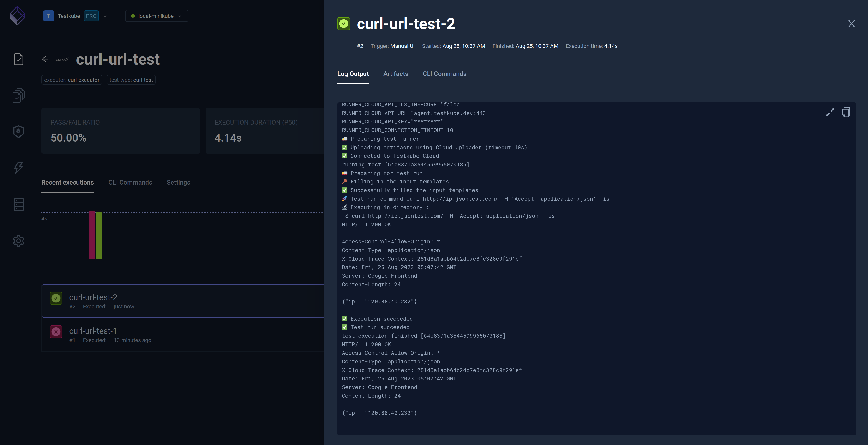Copy the log output to clipboard

coord(846,112)
